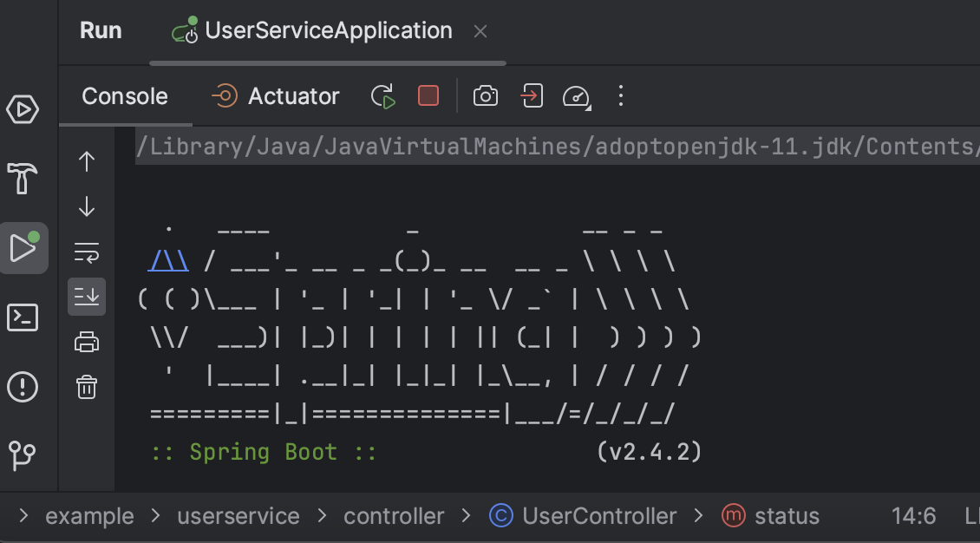This screenshot has height=543, width=980.
Task: Stop the running application
Action: [428, 96]
